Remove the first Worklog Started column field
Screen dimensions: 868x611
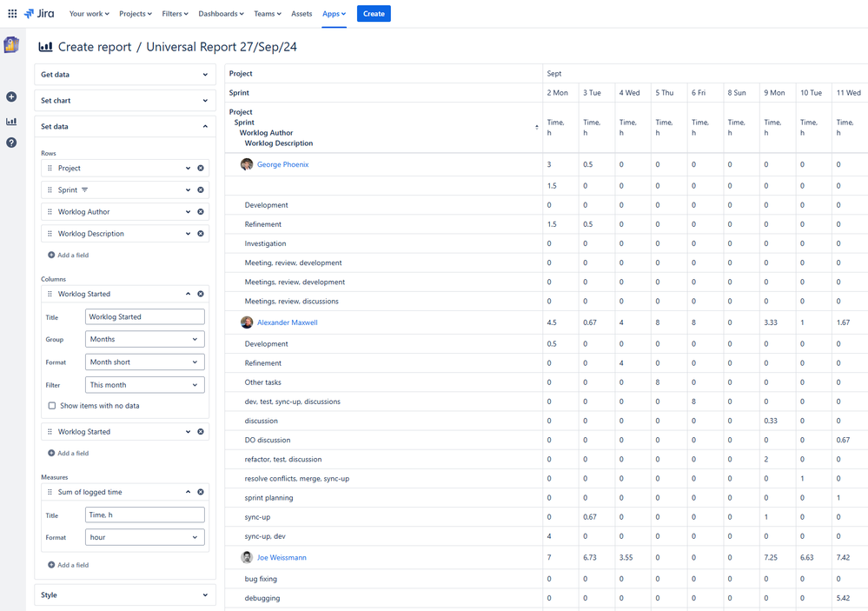click(x=201, y=294)
